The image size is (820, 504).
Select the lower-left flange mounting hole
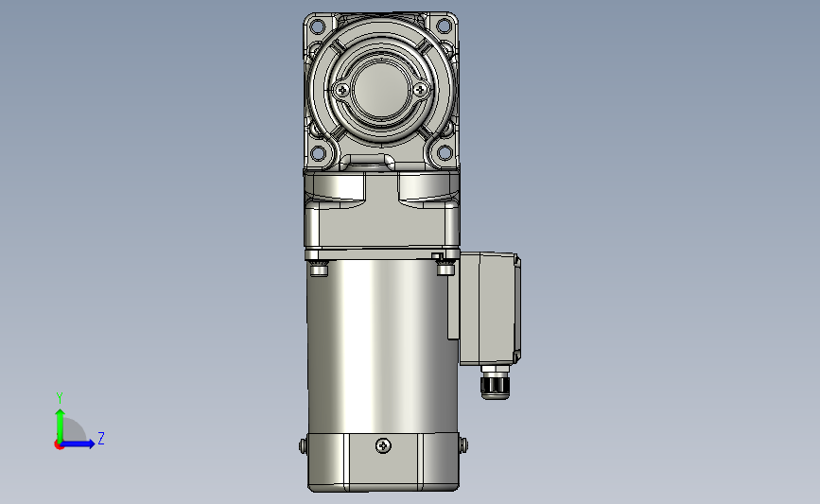(x=318, y=153)
